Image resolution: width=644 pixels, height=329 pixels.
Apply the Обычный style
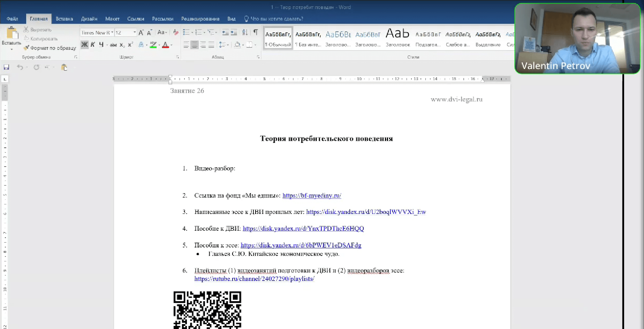pyautogui.click(x=278, y=38)
